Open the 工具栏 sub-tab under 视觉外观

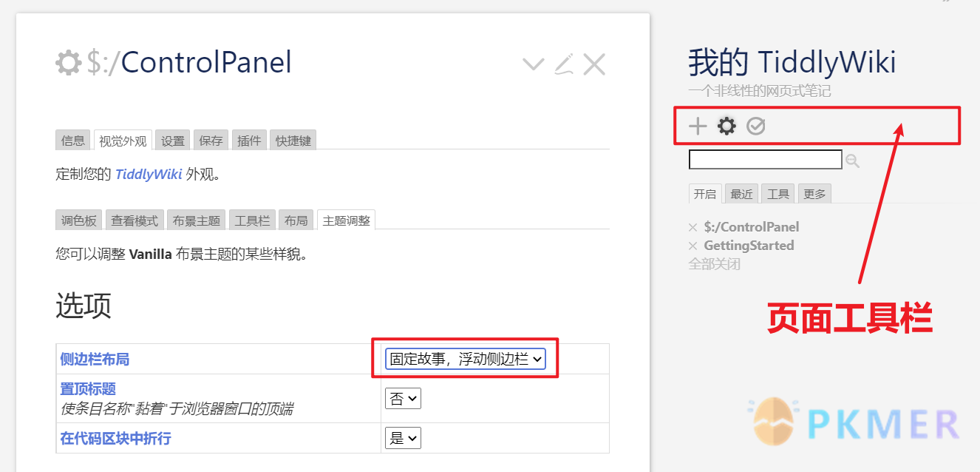252,220
